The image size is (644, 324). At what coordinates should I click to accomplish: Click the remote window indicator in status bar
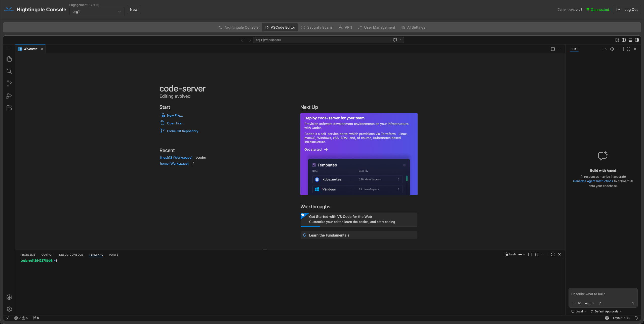[x=8, y=318]
